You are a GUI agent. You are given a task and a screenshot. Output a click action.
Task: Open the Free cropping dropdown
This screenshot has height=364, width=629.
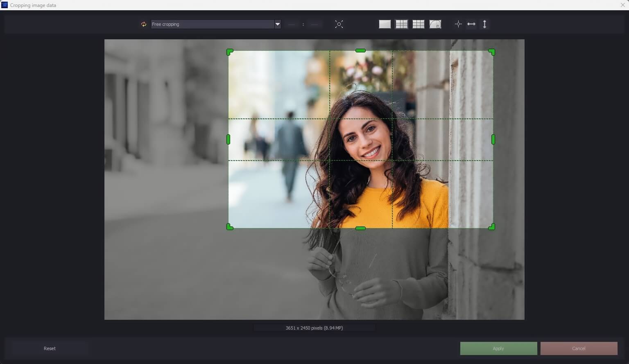tap(212, 24)
